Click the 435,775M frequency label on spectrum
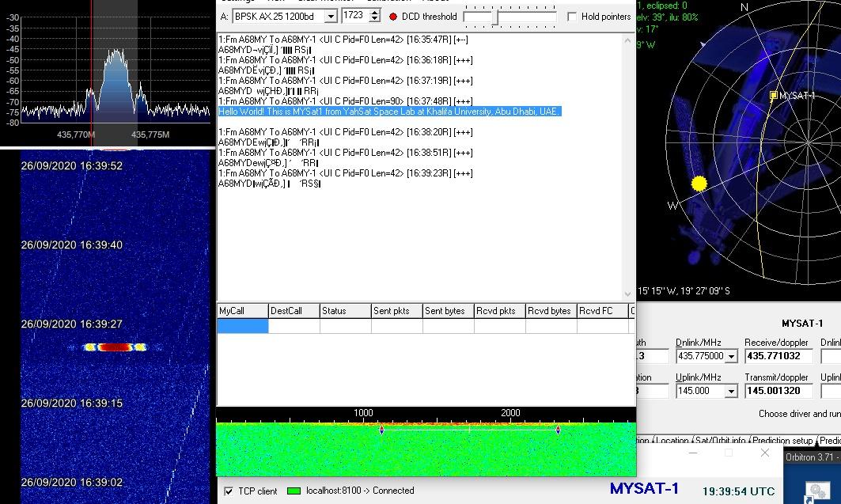Screen dimensions: 841x504 tap(150, 135)
